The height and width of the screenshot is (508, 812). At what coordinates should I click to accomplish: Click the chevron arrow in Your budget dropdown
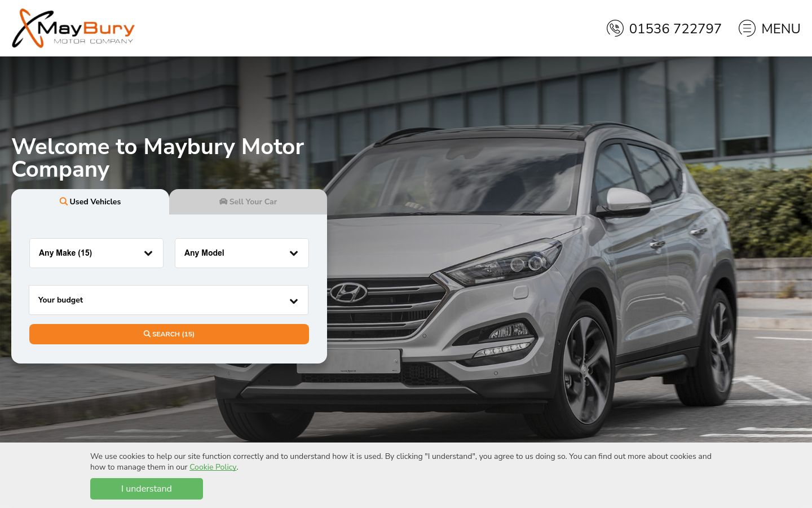tap(294, 301)
